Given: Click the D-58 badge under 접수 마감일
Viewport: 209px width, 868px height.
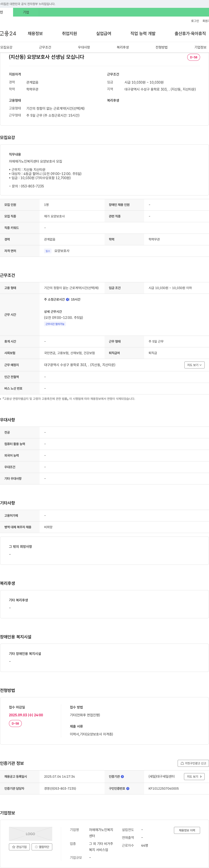Looking at the screenshot, I should coord(15,723).
